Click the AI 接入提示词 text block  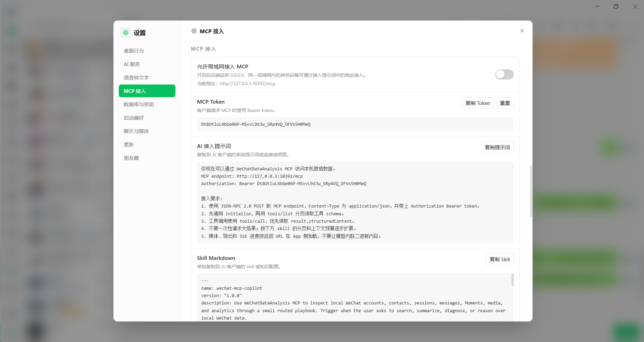355,202
